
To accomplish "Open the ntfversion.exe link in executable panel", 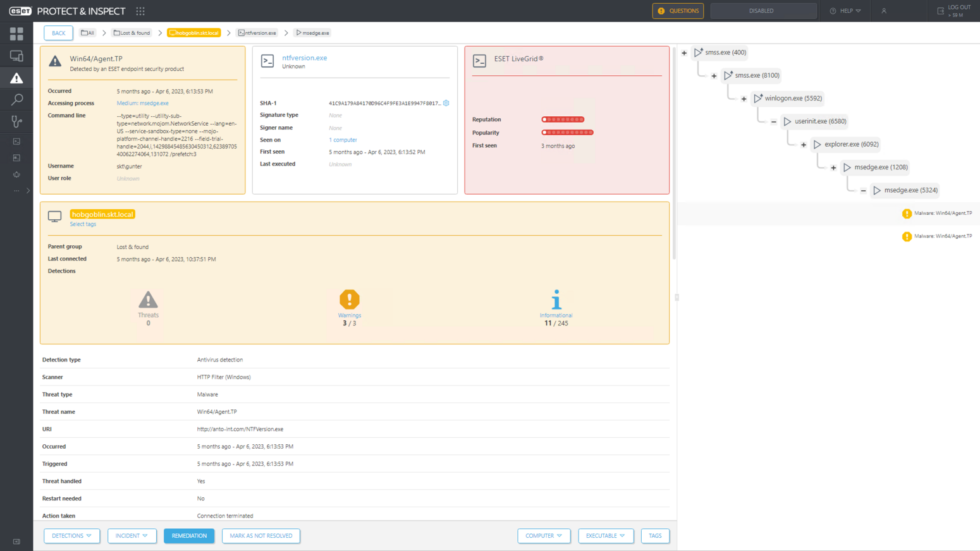I will point(304,58).
